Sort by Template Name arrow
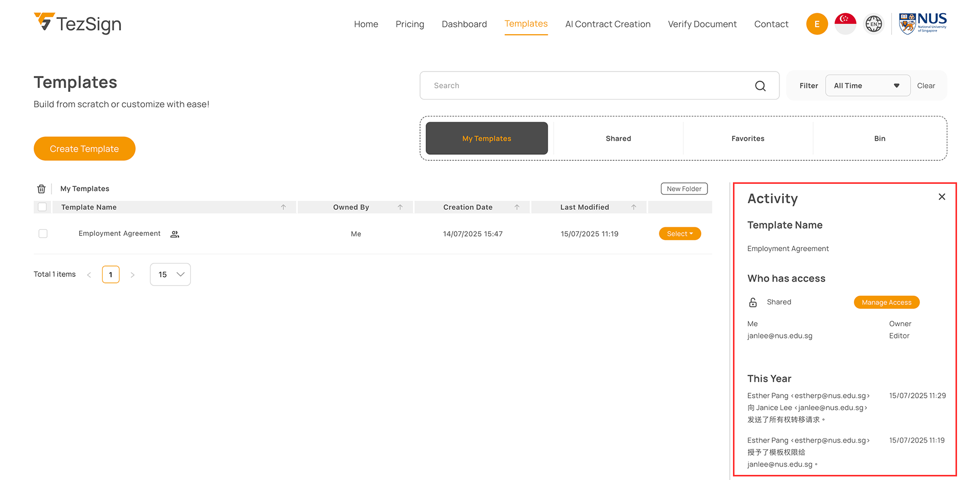 tap(283, 207)
